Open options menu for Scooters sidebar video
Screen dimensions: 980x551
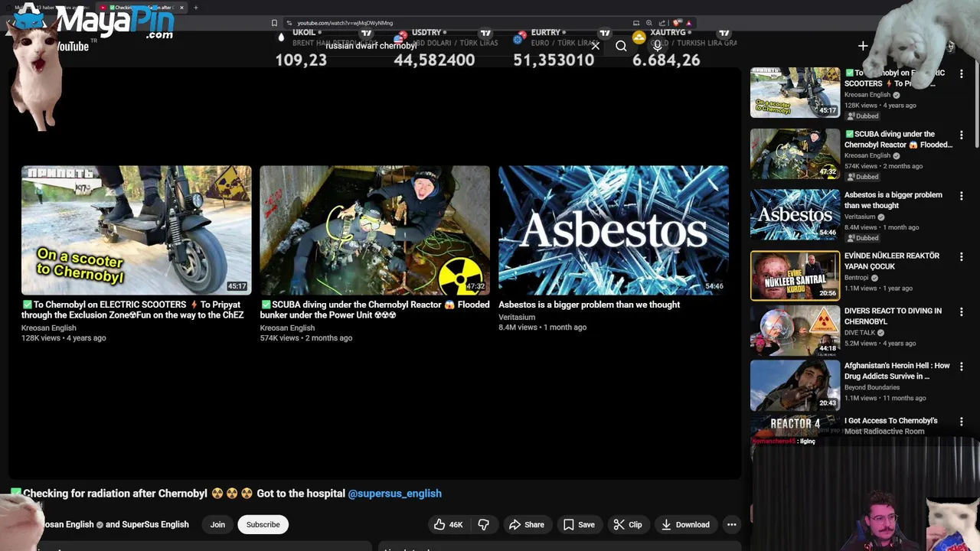(x=962, y=73)
